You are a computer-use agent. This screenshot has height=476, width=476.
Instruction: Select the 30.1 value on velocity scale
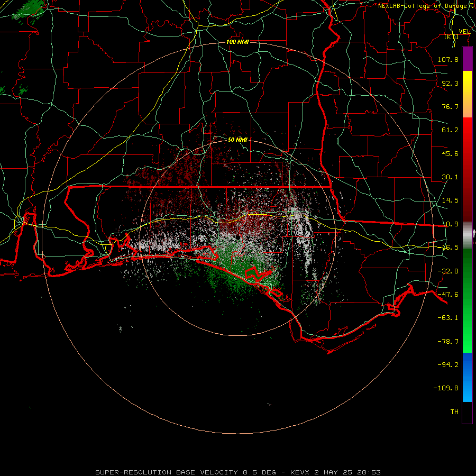click(x=450, y=177)
